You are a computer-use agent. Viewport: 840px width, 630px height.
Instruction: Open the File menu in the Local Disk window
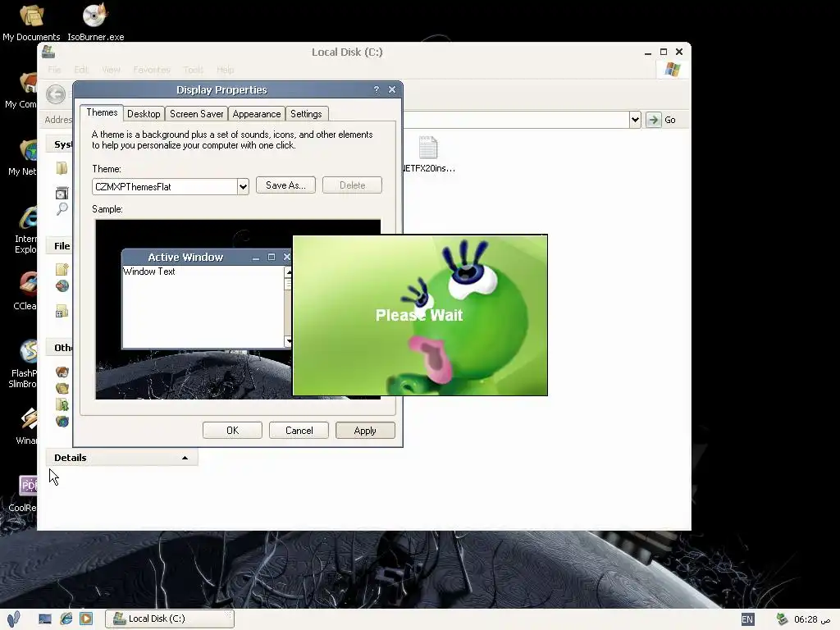(x=54, y=70)
